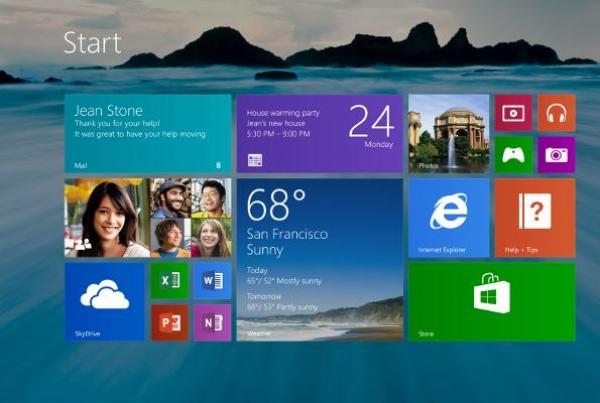
Task: Open the SkyDrive cloud tile
Action: [x=105, y=301]
